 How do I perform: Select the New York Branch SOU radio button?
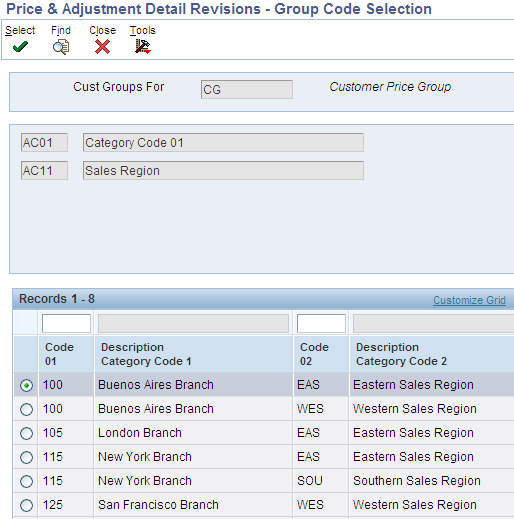click(x=26, y=481)
